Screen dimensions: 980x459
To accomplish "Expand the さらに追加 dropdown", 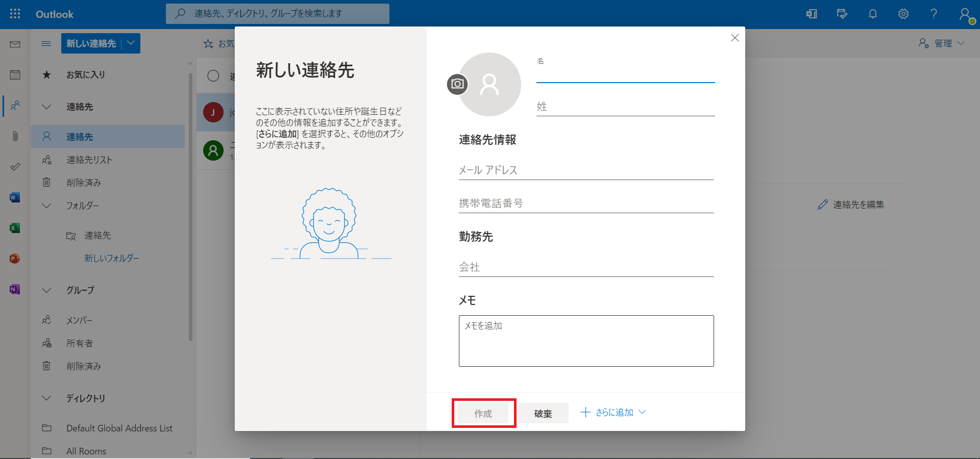I will click(614, 413).
